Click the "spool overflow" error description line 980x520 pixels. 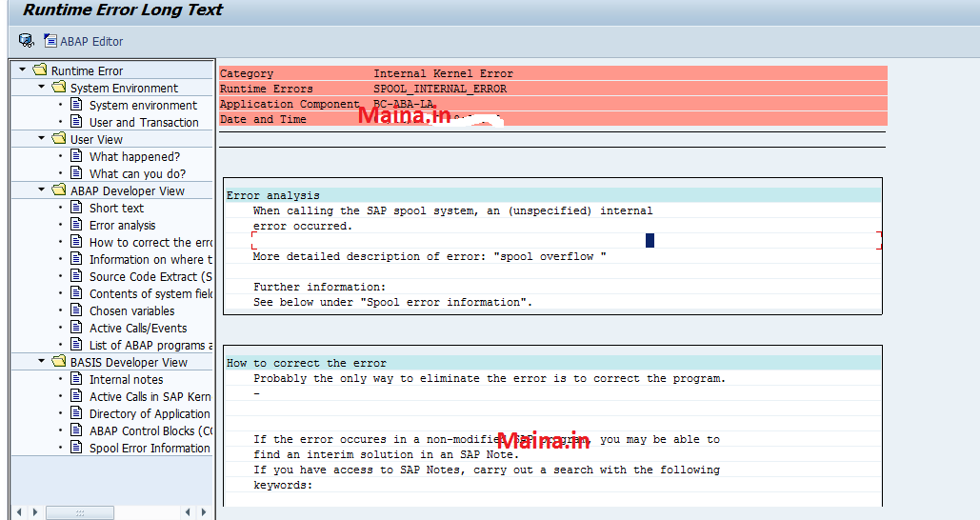tap(430, 256)
